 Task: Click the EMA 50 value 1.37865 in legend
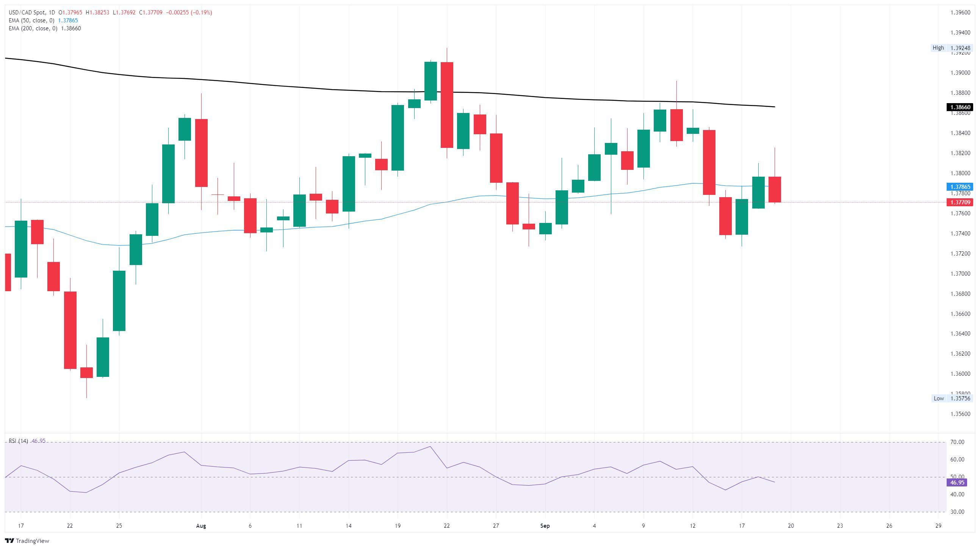tap(68, 20)
